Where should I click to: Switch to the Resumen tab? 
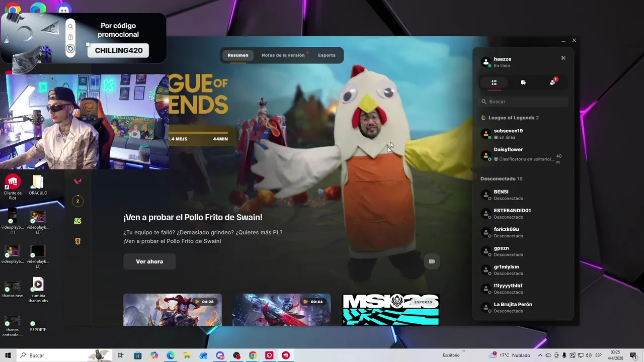pyautogui.click(x=238, y=55)
